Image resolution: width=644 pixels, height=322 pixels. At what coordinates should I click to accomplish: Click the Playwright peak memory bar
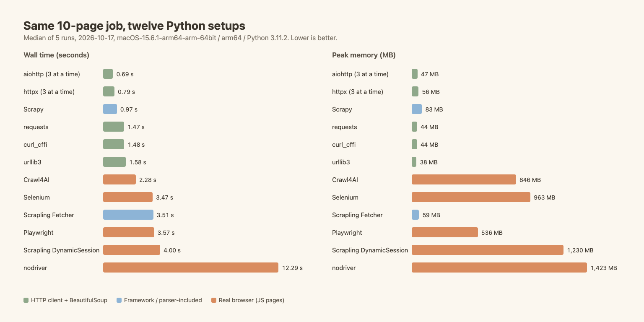click(445, 232)
